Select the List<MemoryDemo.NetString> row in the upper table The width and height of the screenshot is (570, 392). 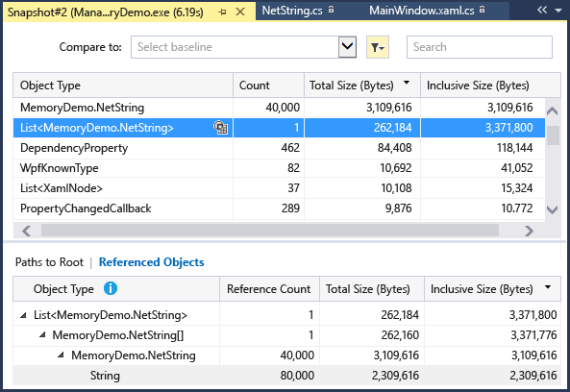click(x=279, y=128)
